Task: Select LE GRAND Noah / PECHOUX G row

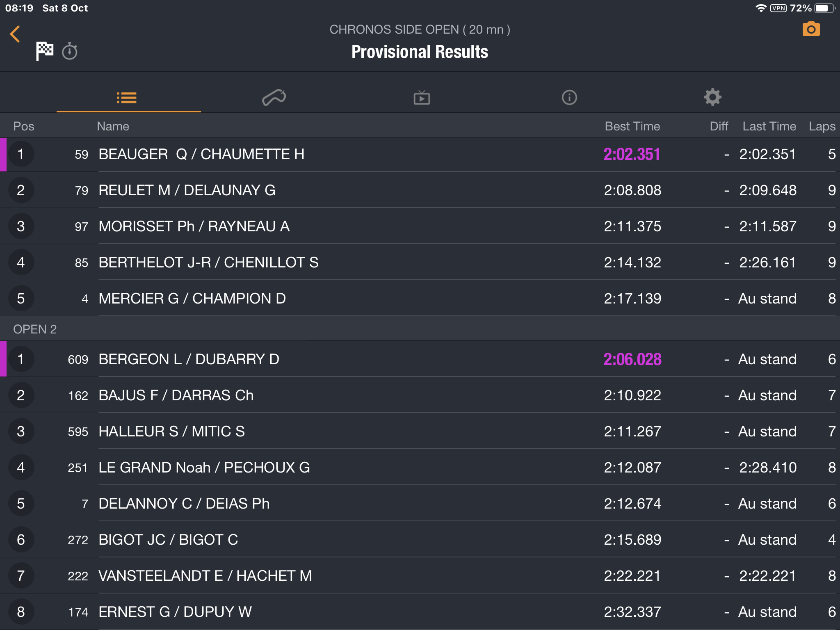Action: pos(420,468)
